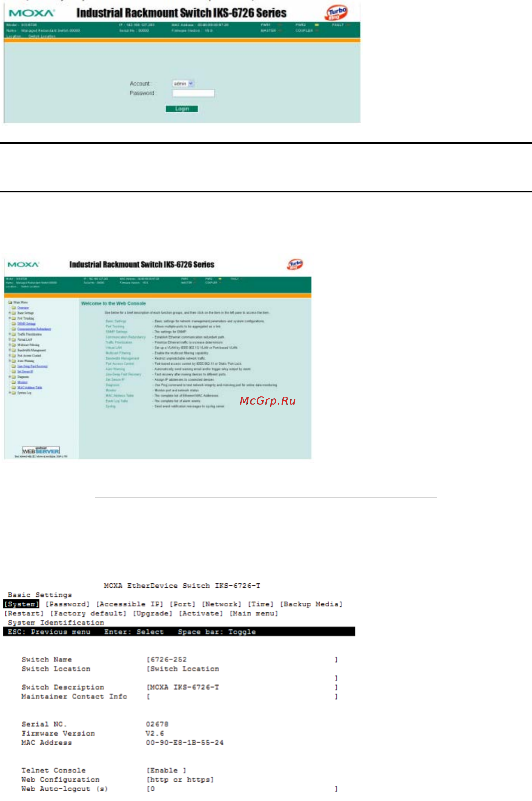Select [Main menu] in the console menu
The height and width of the screenshot is (801, 532).
254,613
